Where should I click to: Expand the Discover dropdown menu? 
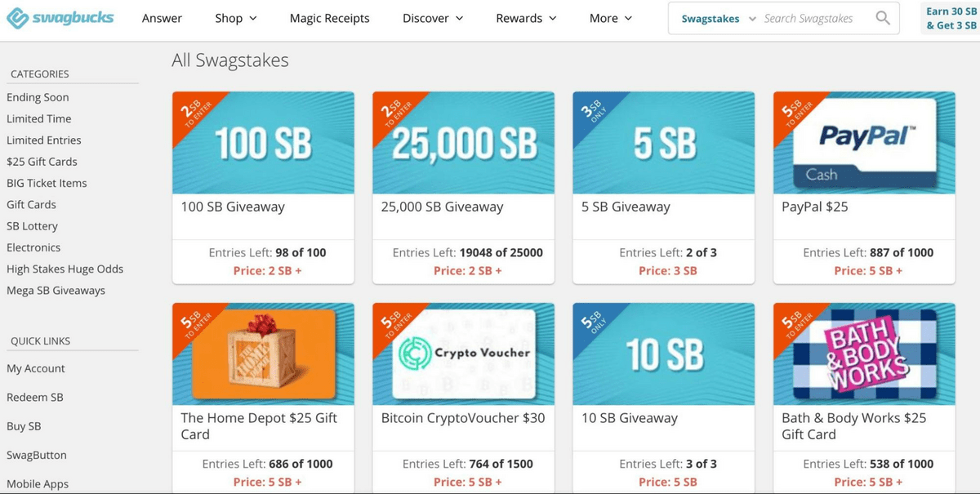433,18
